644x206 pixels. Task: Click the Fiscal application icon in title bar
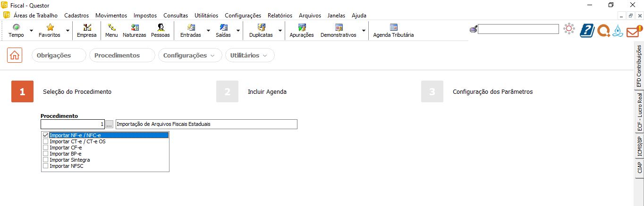coord(4,5)
